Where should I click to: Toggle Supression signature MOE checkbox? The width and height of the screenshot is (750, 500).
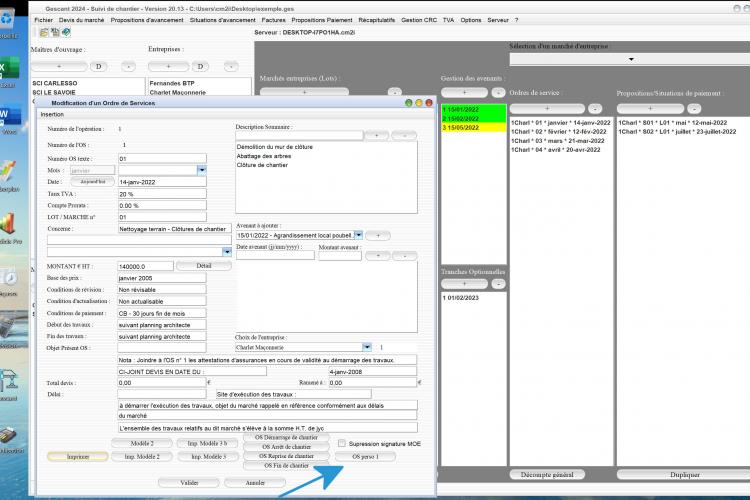pos(342,444)
